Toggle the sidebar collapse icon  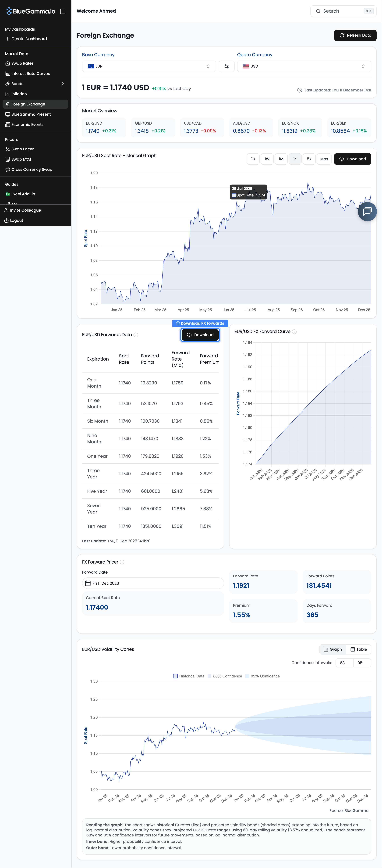(x=63, y=11)
